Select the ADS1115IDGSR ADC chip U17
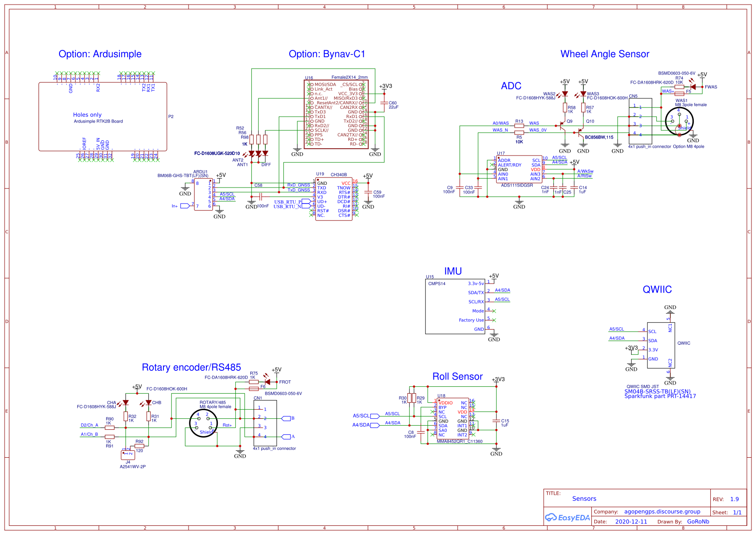Image resolution: width=756 pixels, height=535 pixels. pyautogui.click(x=519, y=169)
